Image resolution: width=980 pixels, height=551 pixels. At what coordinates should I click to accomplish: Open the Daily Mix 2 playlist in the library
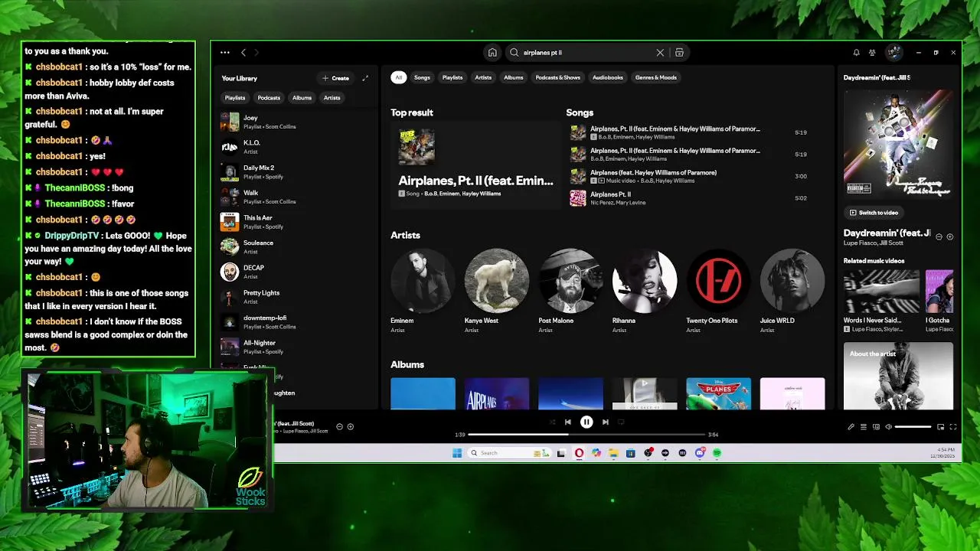click(295, 172)
